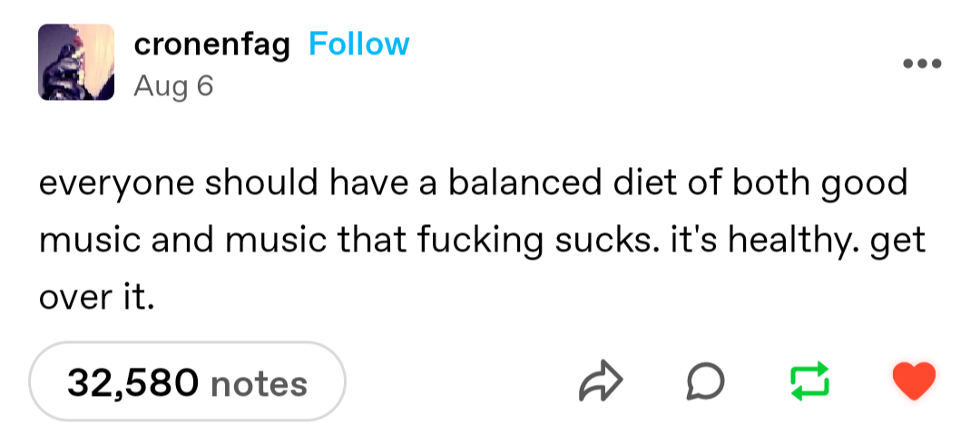
Task: Reblog the post using green arrows icon
Action: click(x=809, y=382)
